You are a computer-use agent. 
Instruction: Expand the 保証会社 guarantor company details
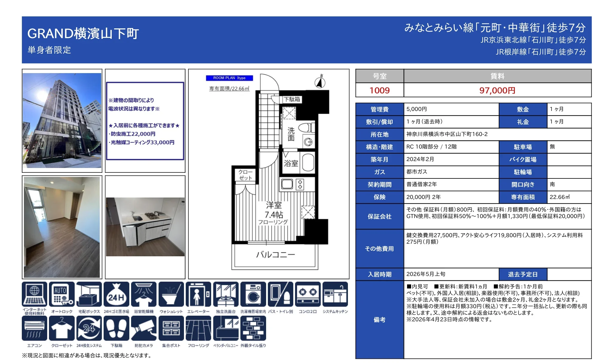[379, 217]
